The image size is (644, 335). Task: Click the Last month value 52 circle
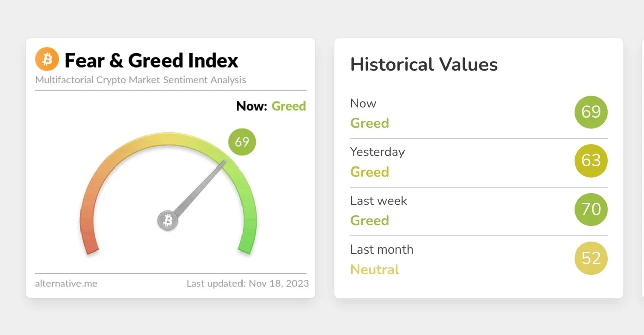pyautogui.click(x=591, y=258)
